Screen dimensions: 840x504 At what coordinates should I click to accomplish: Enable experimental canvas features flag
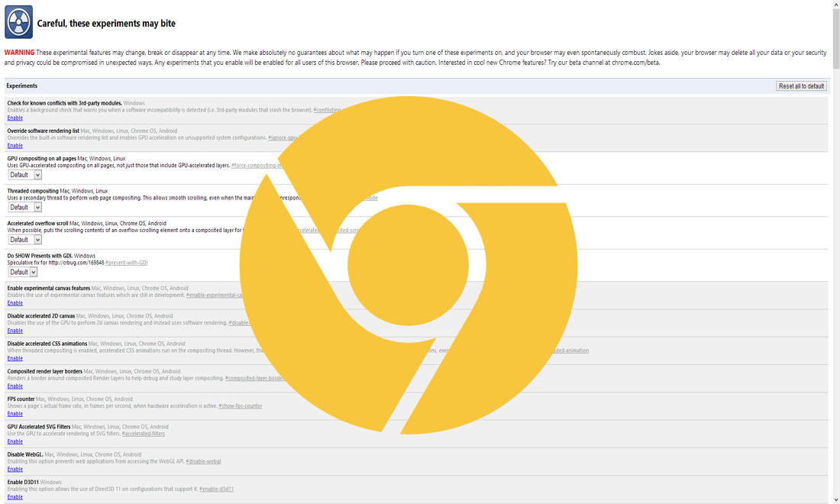coord(15,303)
